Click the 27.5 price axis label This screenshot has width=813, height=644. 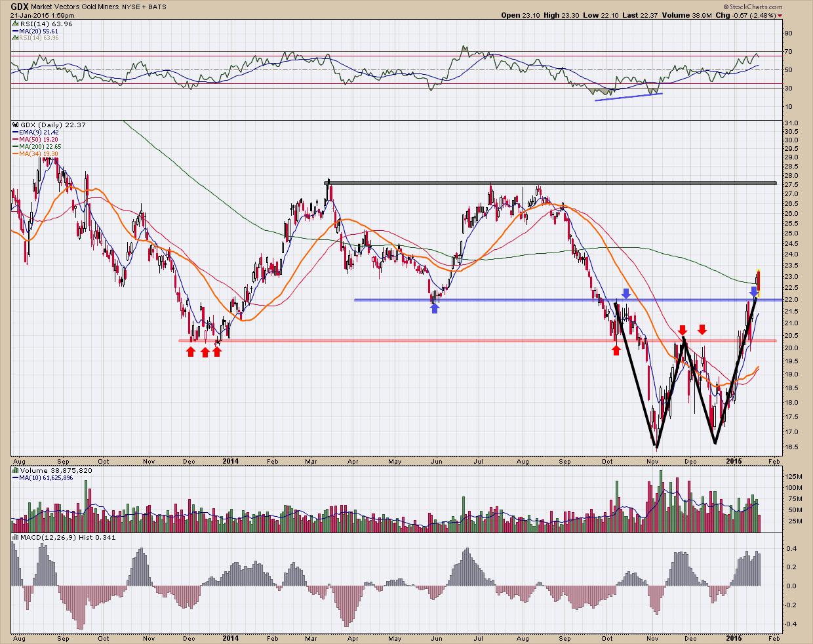click(791, 185)
